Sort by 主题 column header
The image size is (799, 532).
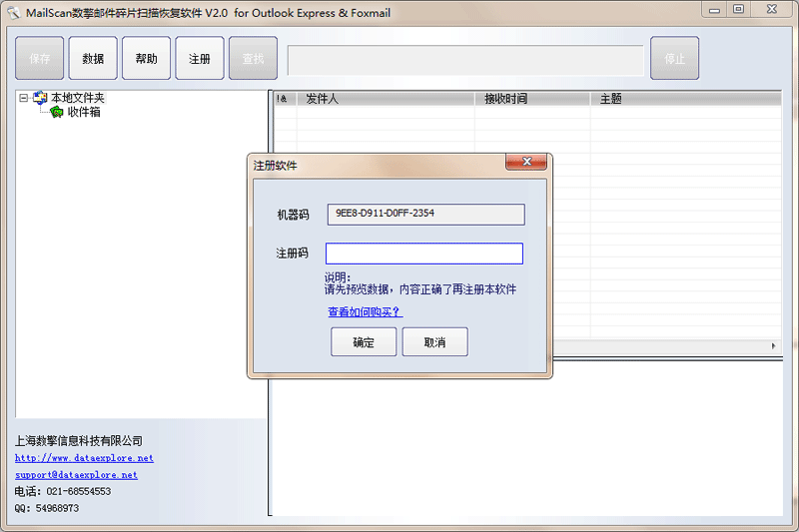point(686,99)
